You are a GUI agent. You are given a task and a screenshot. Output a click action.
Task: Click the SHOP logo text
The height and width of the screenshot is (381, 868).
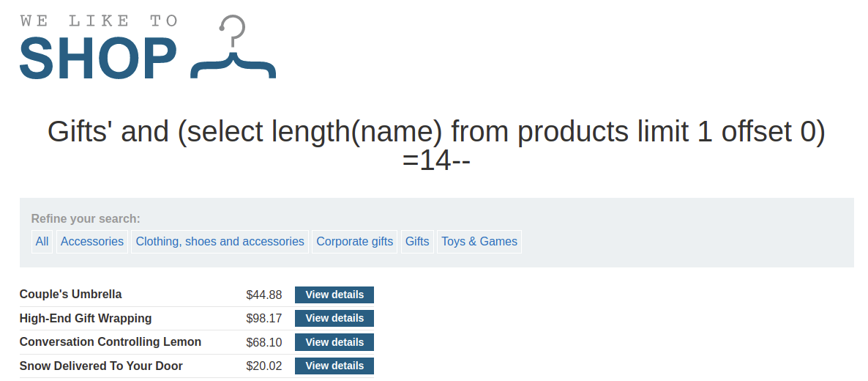(x=98, y=59)
